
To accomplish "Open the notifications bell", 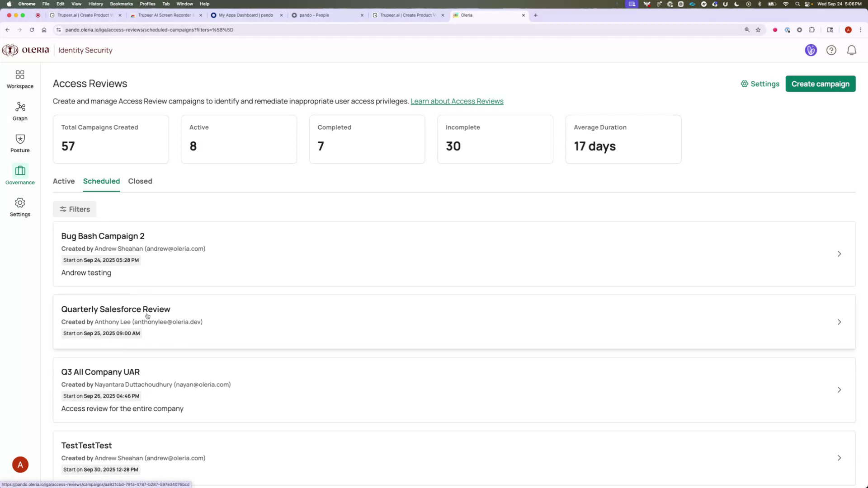I will click(x=851, y=50).
